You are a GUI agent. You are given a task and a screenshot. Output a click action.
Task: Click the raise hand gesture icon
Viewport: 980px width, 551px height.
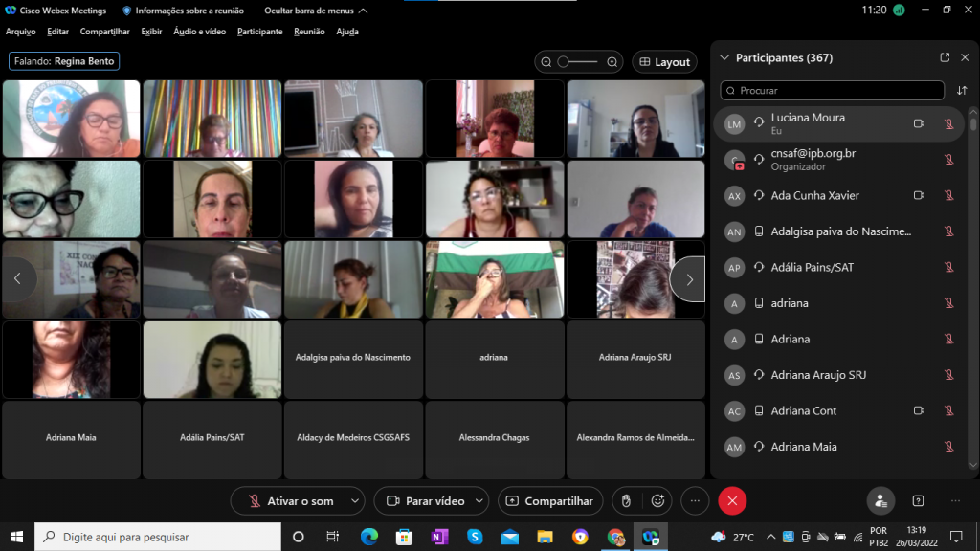(626, 500)
